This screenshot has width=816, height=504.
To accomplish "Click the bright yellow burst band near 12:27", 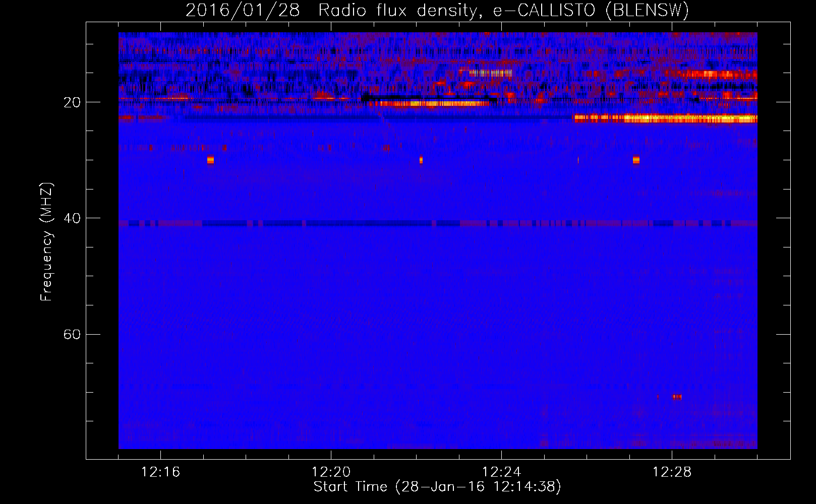I will [665, 119].
